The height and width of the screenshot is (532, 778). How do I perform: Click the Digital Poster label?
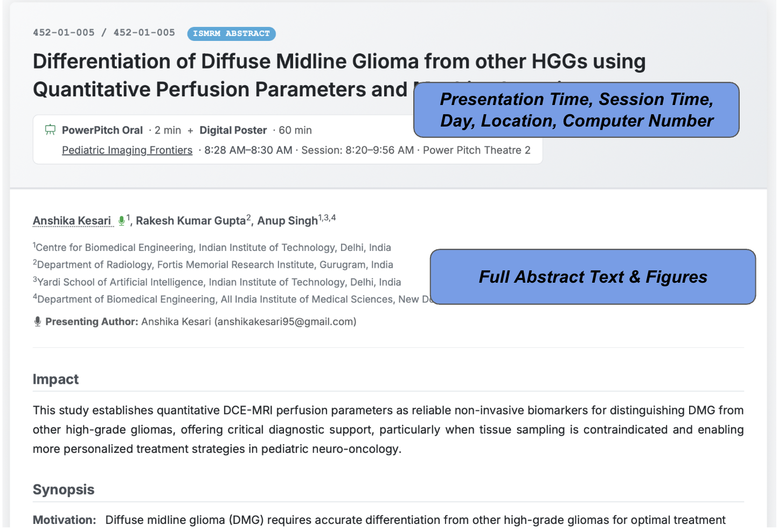tap(233, 130)
